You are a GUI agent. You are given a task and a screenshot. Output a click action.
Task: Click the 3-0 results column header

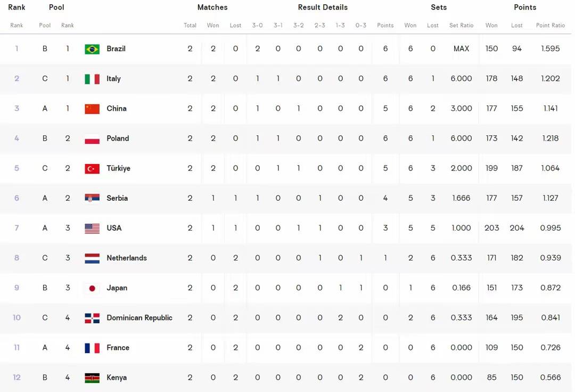(257, 26)
